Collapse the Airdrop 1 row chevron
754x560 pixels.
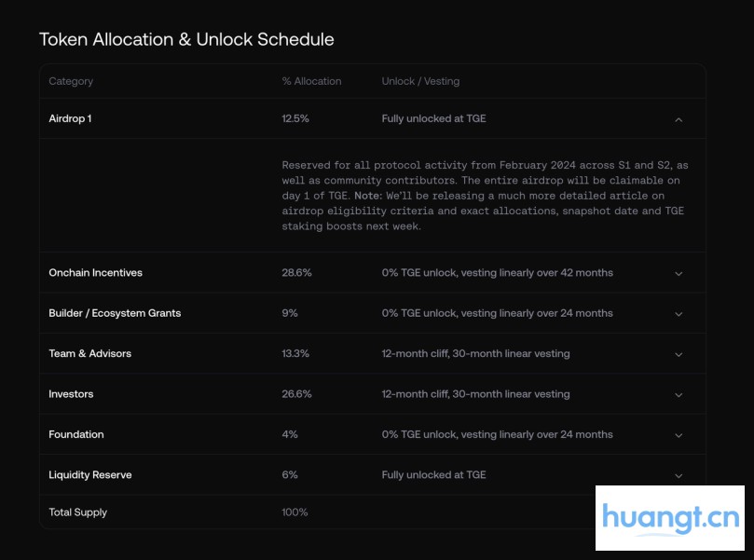679,119
